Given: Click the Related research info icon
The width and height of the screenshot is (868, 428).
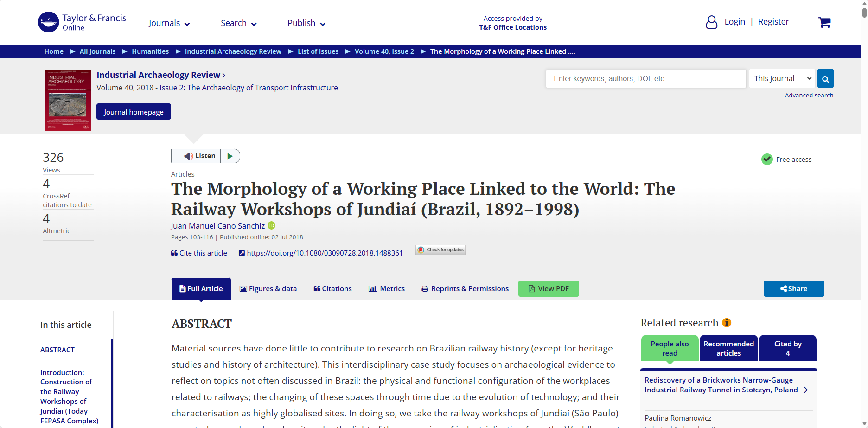Looking at the screenshot, I should point(727,323).
